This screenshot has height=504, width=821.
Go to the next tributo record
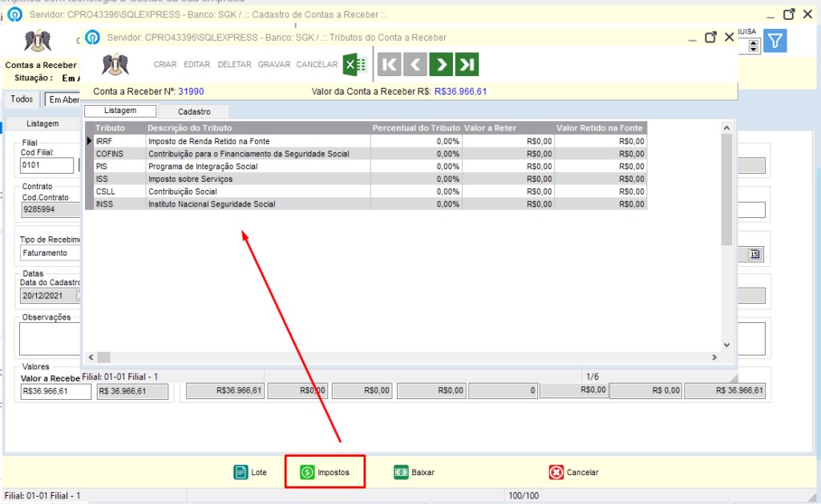(x=441, y=64)
